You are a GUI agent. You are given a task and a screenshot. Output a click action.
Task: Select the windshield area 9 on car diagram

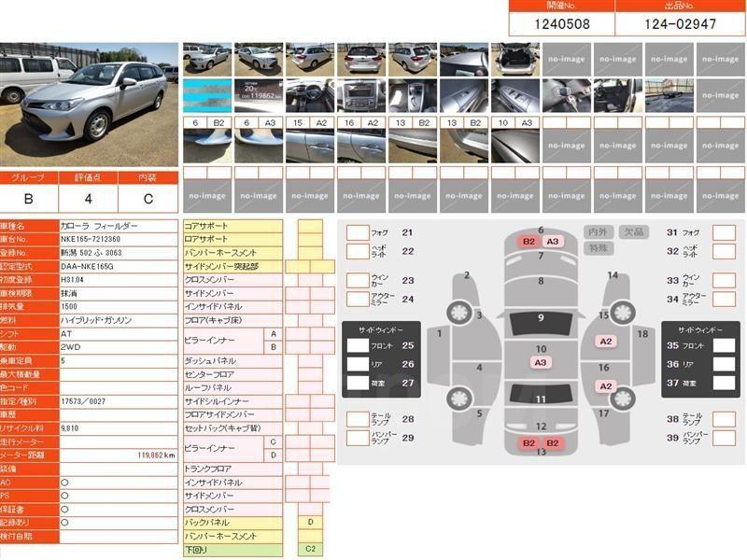pos(541,323)
